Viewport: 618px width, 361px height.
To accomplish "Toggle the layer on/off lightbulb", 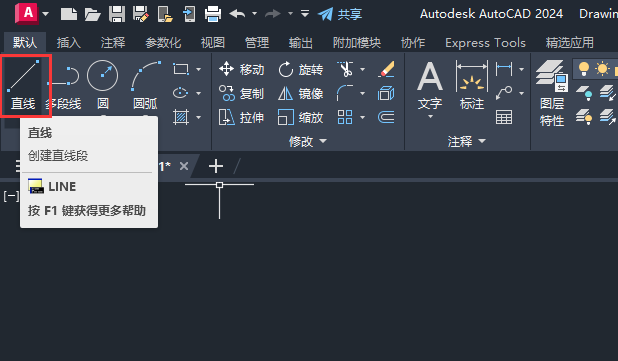I will click(x=583, y=69).
